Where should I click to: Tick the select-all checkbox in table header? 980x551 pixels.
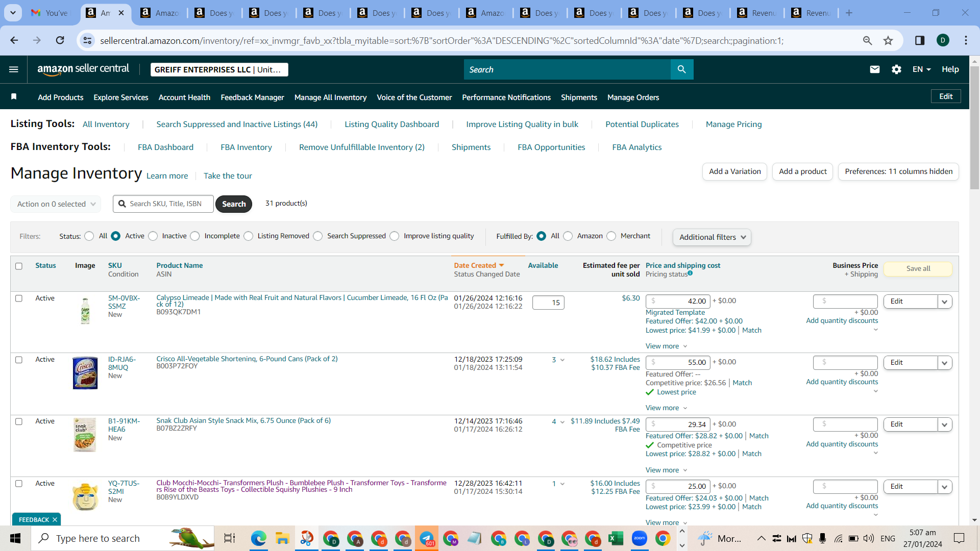point(19,266)
